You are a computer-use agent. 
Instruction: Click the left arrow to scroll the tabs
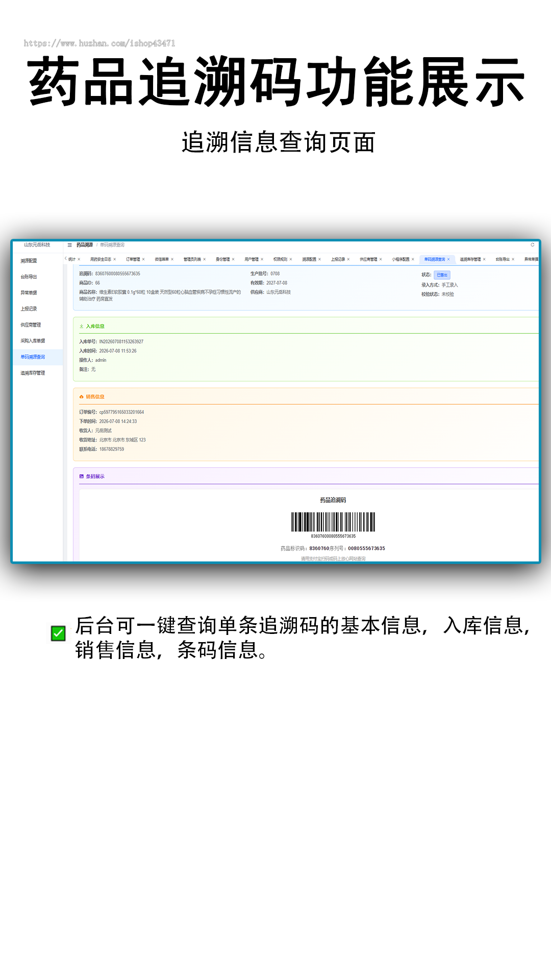tap(66, 259)
